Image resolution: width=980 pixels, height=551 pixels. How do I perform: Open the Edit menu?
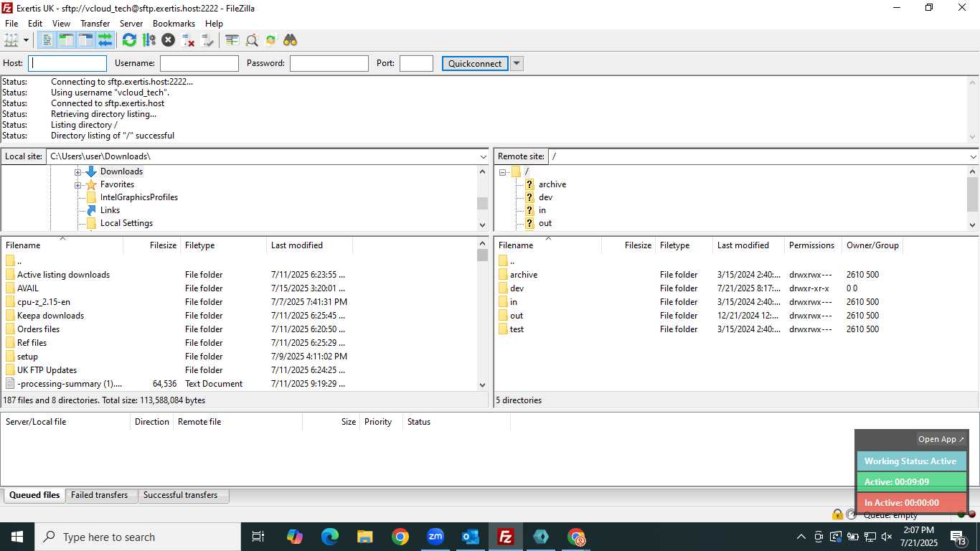coord(35,24)
